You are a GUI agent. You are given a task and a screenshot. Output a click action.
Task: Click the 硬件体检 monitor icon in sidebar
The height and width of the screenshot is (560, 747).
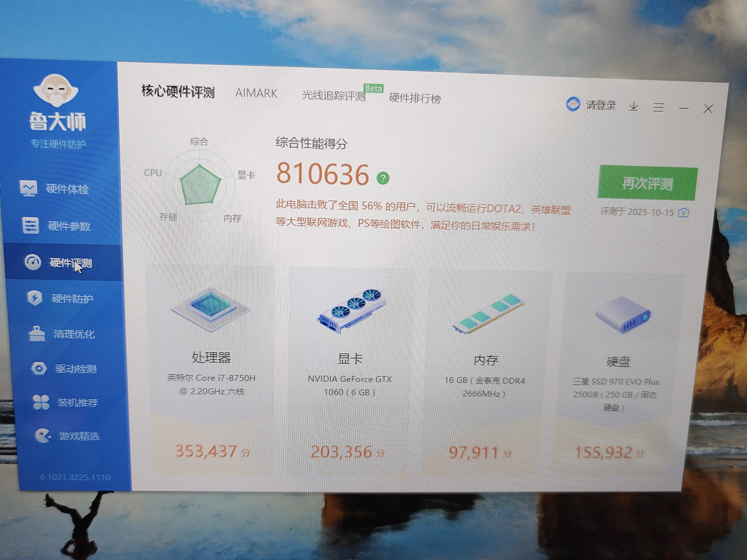pos(28,188)
